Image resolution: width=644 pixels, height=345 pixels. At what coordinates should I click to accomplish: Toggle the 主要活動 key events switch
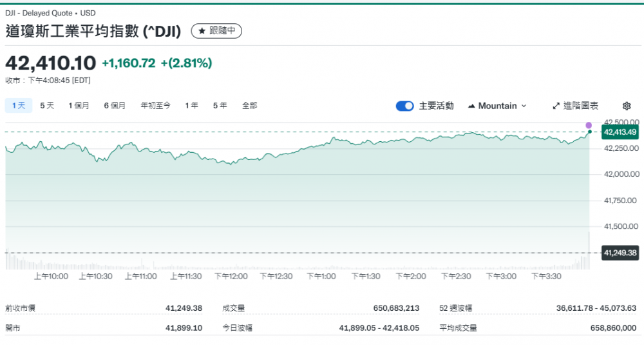(404, 106)
